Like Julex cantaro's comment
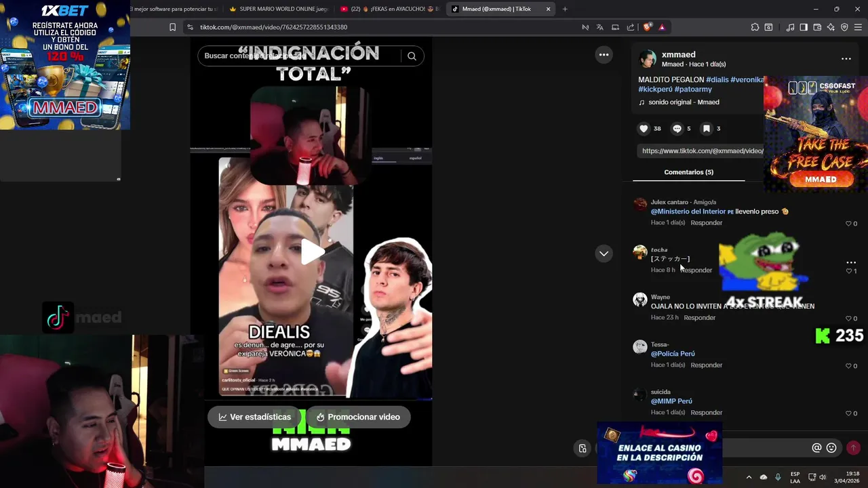The height and width of the screenshot is (488, 868). coord(848,224)
